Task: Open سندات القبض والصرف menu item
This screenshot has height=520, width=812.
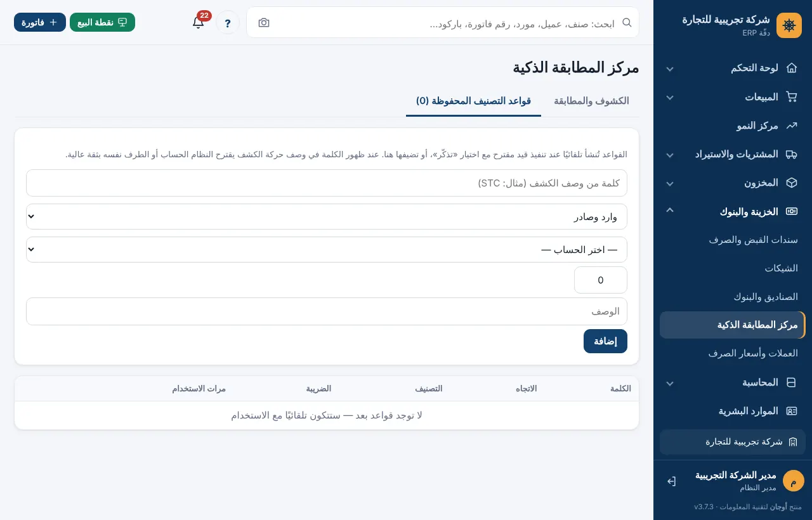Action: (733, 240)
